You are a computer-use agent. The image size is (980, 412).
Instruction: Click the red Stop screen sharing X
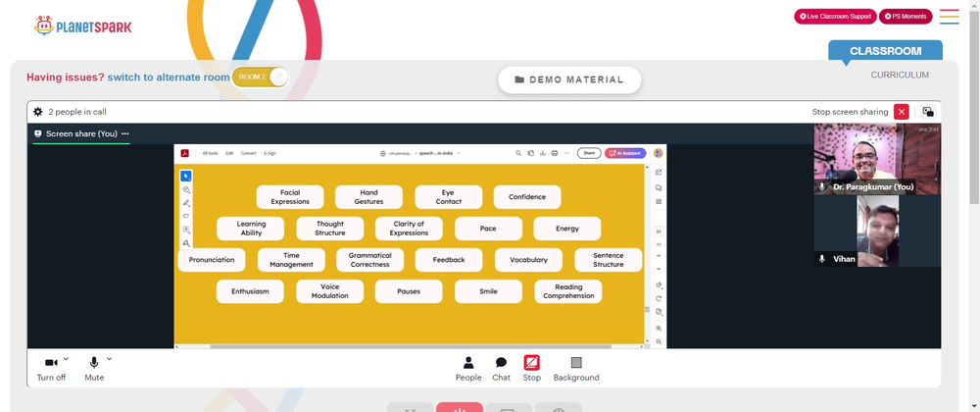click(902, 112)
